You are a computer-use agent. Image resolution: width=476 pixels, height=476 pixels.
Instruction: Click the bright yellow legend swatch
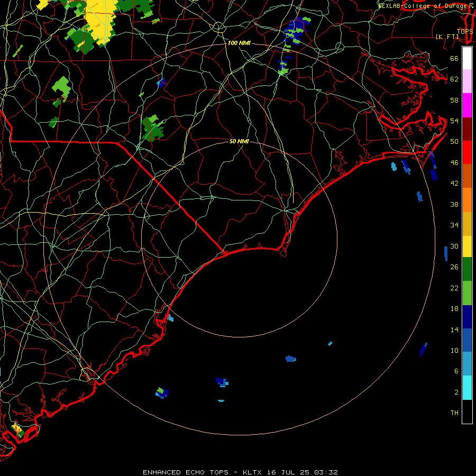467,246
